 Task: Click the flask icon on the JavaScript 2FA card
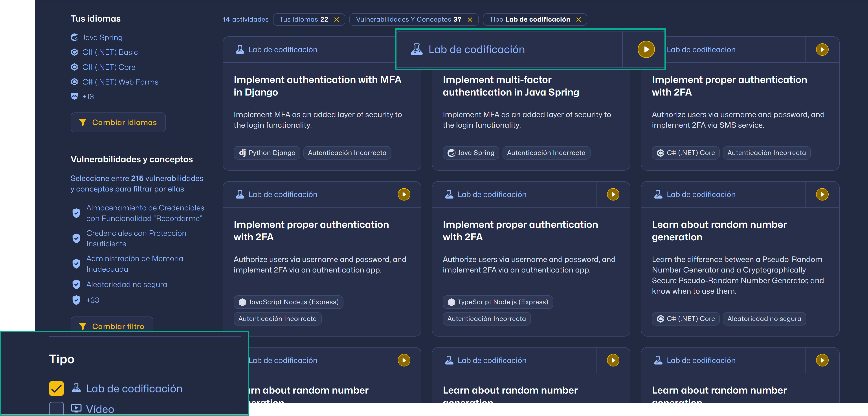pyautogui.click(x=240, y=195)
